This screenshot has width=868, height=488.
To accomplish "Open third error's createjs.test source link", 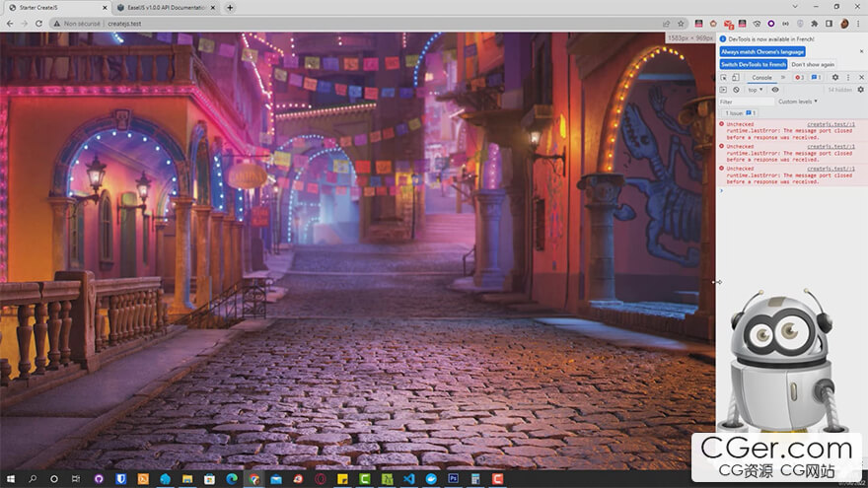I will pos(831,169).
